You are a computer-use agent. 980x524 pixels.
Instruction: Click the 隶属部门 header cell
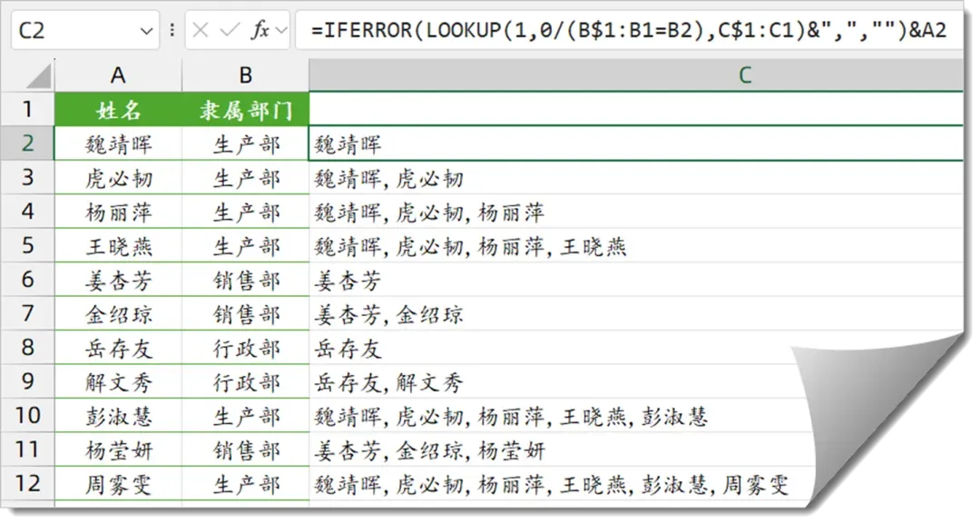(246, 109)
